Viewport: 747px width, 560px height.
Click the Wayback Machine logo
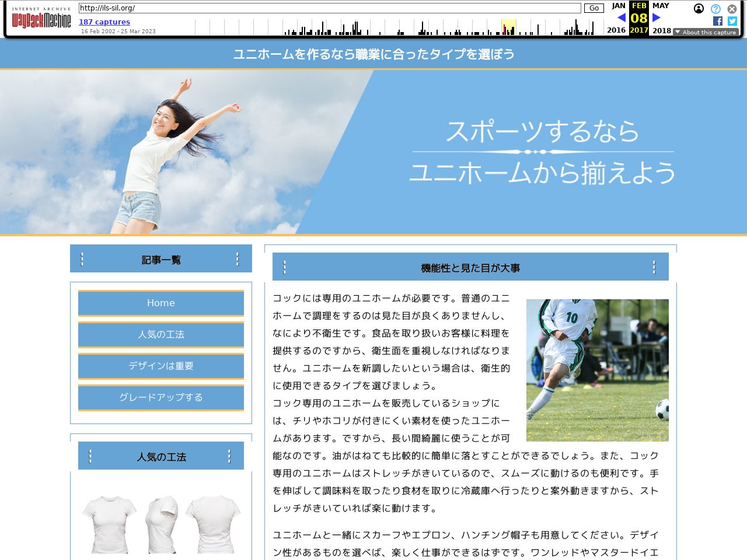coord(41,19)
